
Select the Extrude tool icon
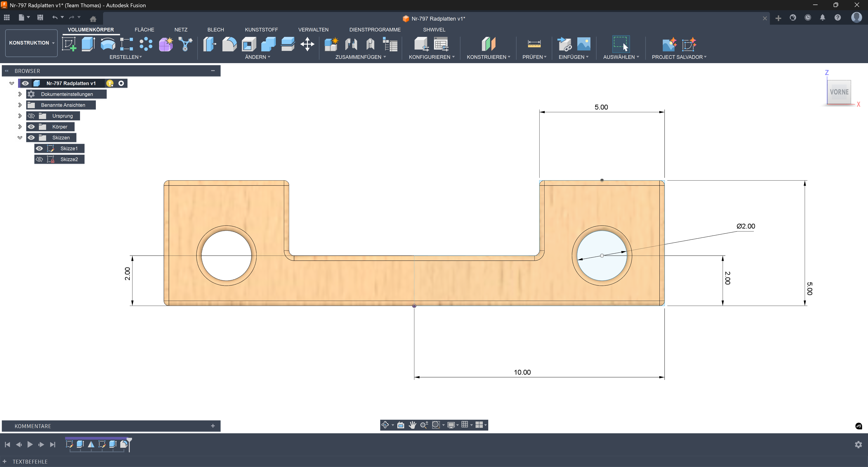point(88,44)
